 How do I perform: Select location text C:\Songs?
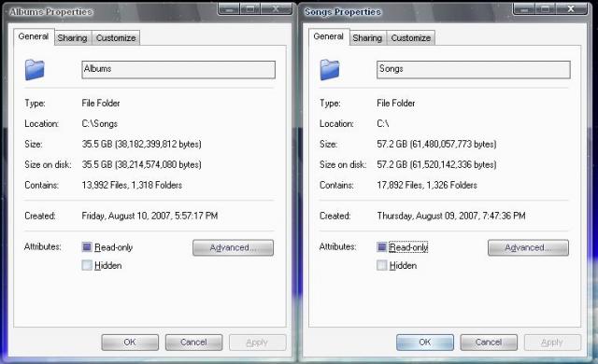tap(100, 124)
